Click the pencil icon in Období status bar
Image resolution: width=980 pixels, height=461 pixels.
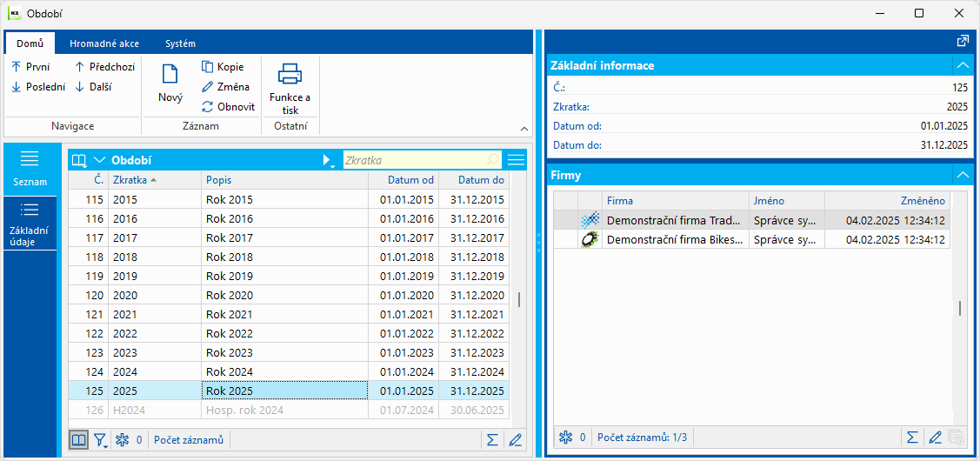516,440
